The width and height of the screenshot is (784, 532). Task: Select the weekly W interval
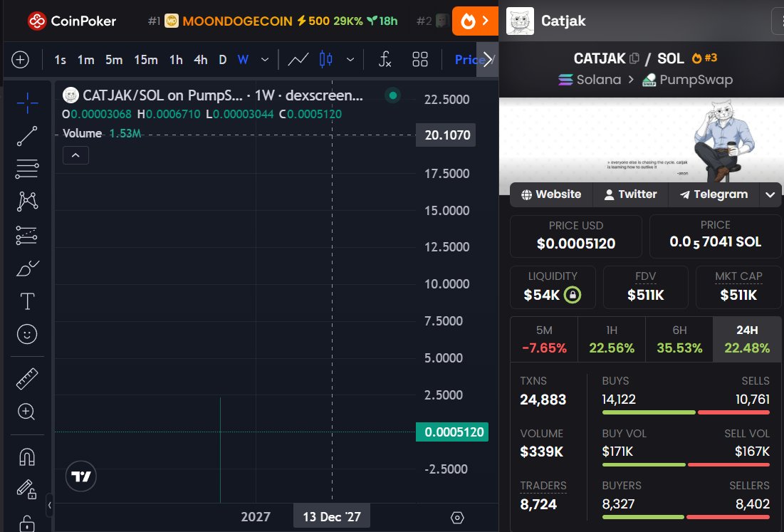(243, 60)
